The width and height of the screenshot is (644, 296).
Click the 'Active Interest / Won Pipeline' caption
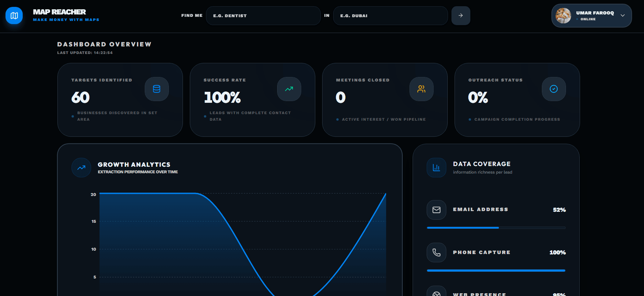[384, 119]
